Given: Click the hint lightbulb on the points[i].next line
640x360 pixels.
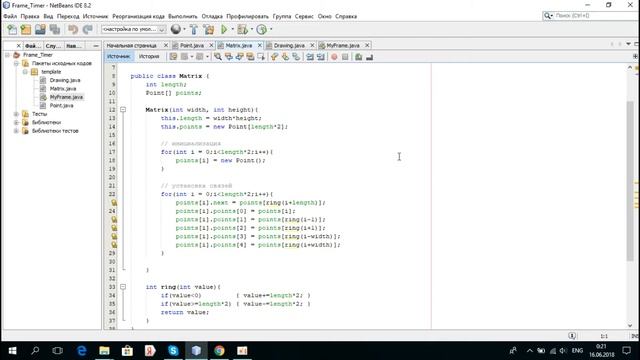Looking at the screenshot, I should [114, 202].
